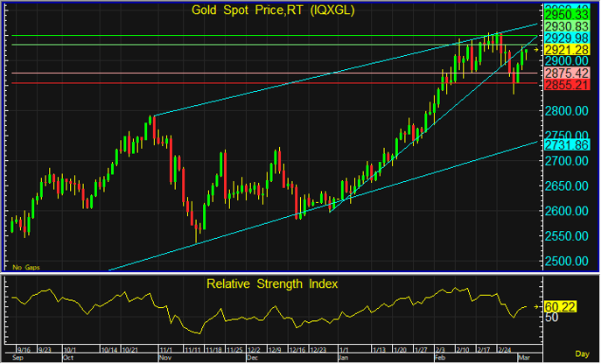Click the yellow last-price arrow marker
This screenshot has width=601, height=364.
point(535,51)
